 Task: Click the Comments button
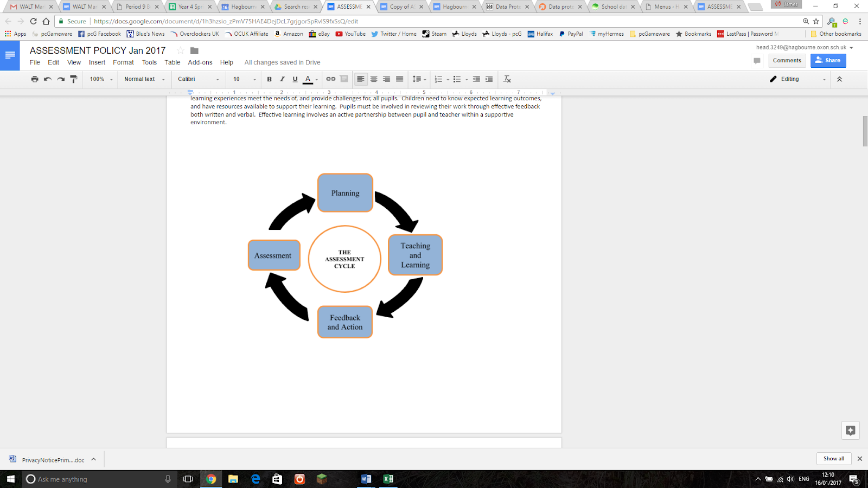click(787, 61)
